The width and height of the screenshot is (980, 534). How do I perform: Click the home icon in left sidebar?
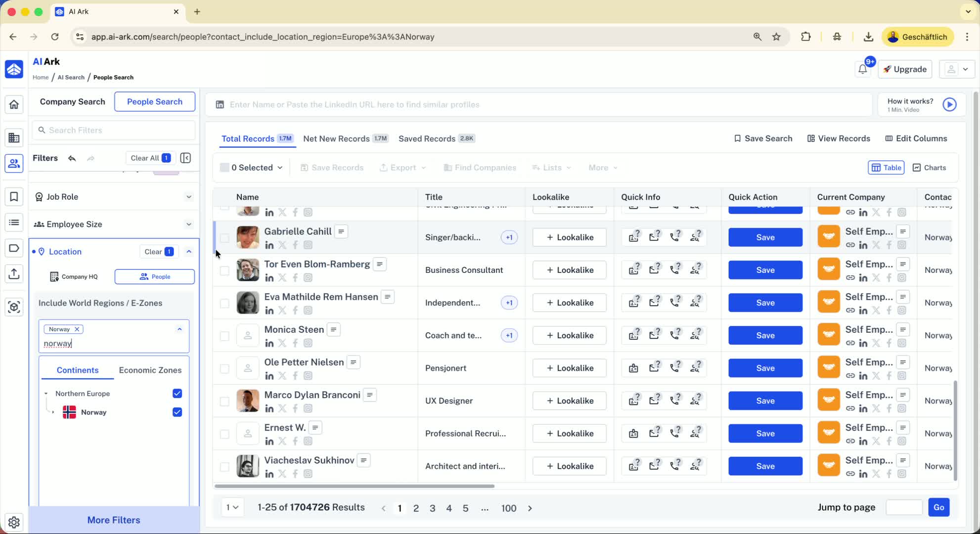coord(14,104)
